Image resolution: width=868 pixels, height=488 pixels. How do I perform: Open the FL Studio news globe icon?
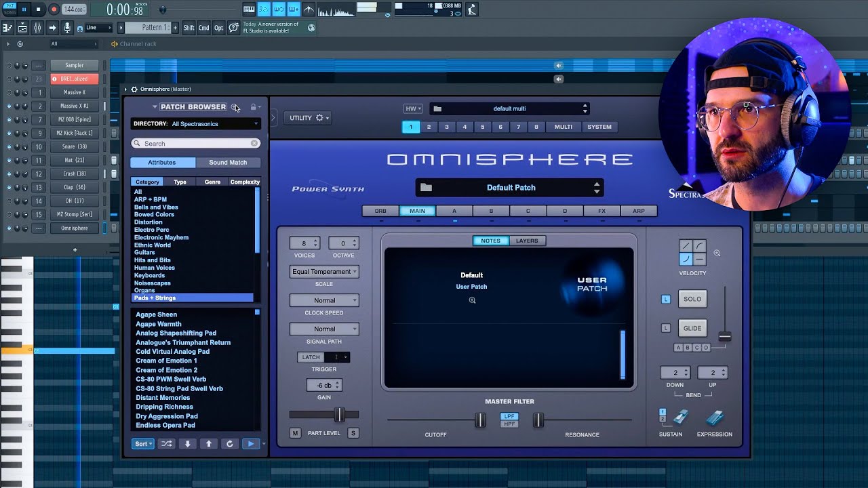311,28
